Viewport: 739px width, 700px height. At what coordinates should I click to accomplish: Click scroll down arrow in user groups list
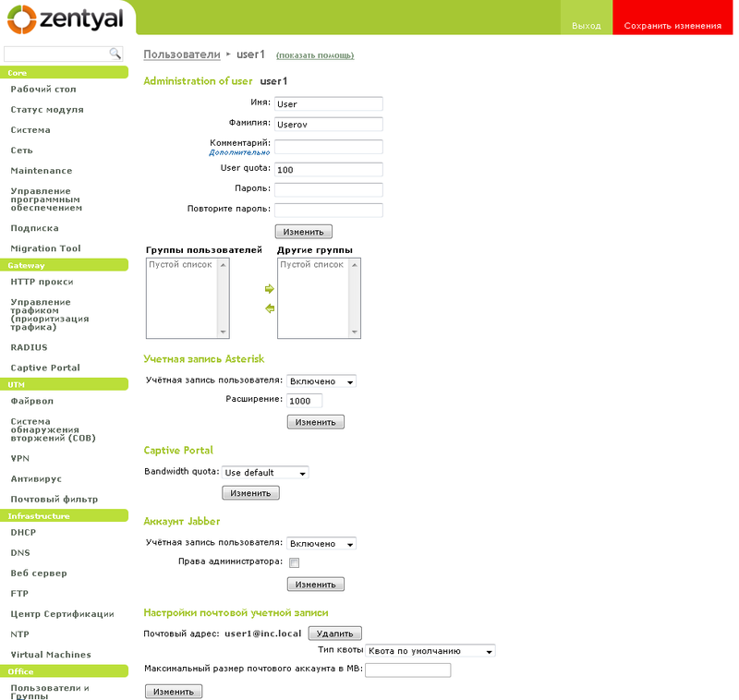224,332
